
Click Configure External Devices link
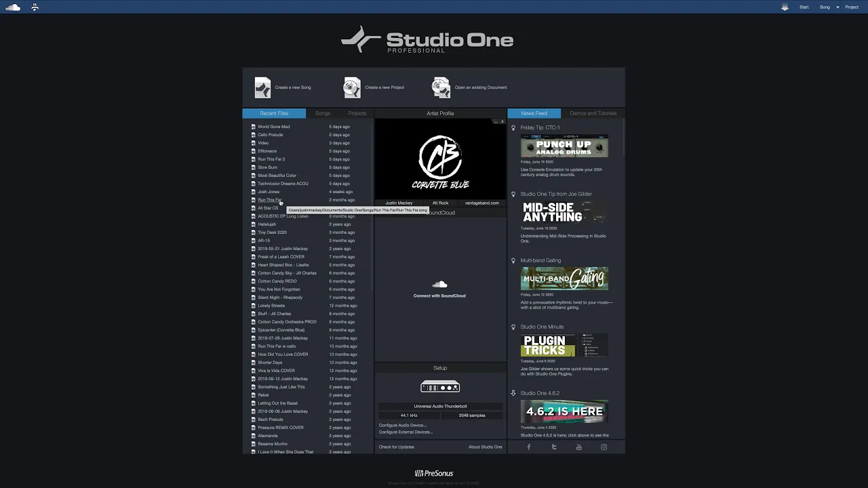pyautogui.click(x=406, y=432)
